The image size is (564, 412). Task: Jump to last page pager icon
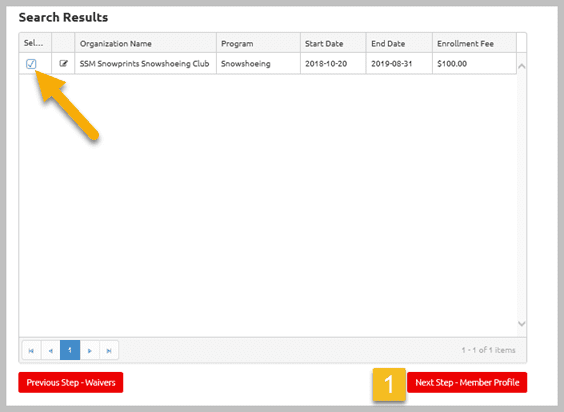pyautogui.click(x=109, y=350)
